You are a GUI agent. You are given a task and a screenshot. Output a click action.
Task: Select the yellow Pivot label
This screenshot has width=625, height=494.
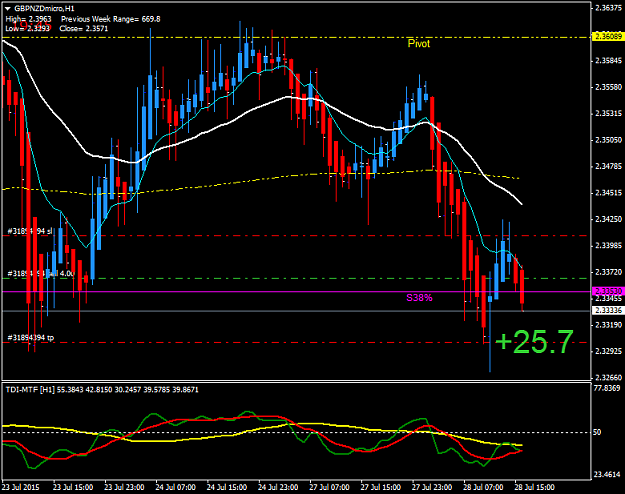tap(419, 43)
